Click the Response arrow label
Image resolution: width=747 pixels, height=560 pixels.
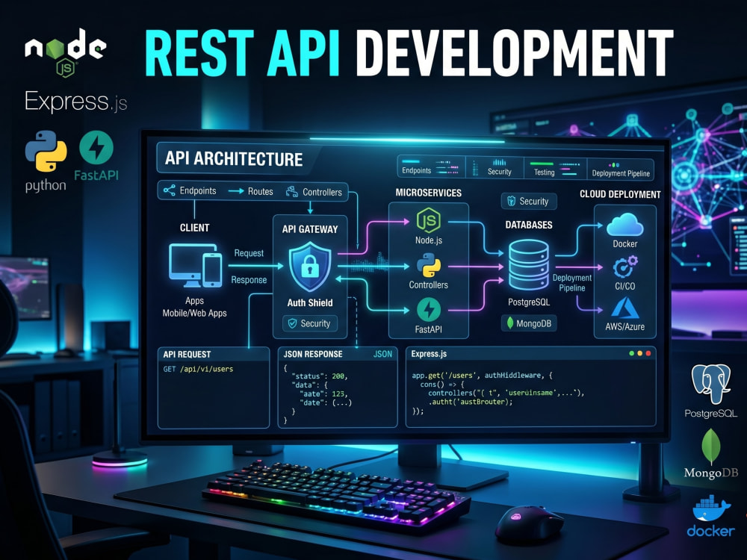pos(249,280)
